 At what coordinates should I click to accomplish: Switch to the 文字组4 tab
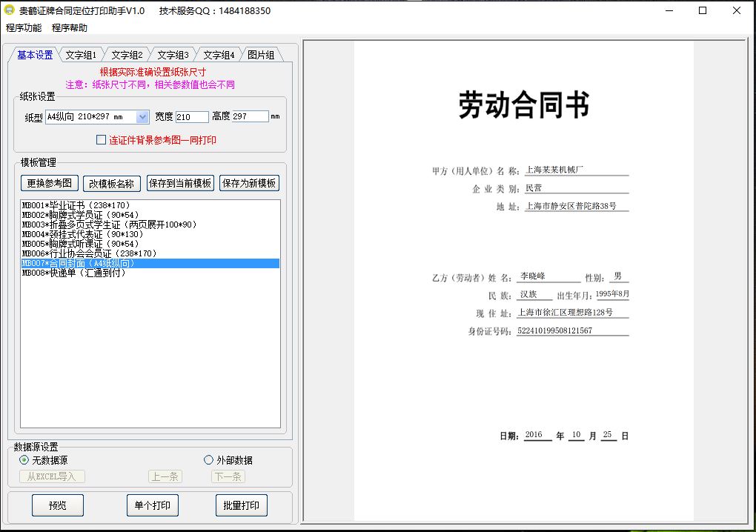[219, 55]
